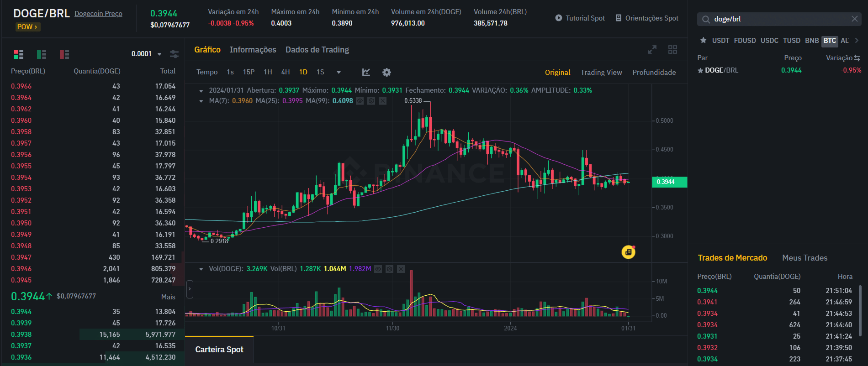Viewport: 868px width, 366px height.
Task: Open MA indicator settings gear
Action: pos(371,101)
